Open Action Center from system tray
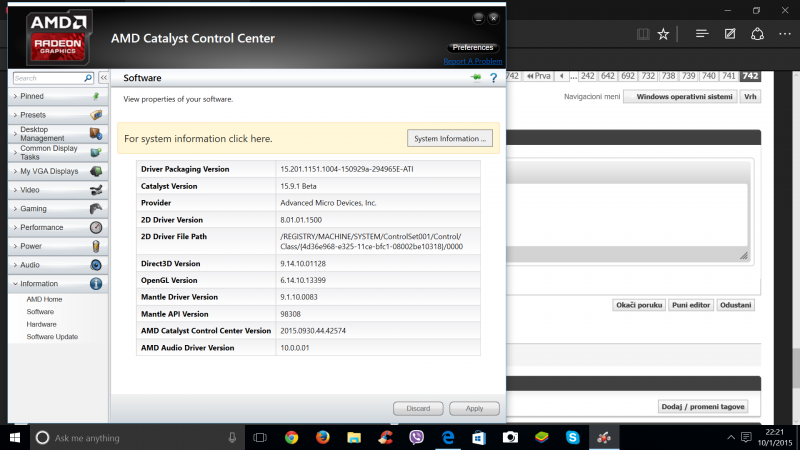Viewport: 800px width, 450px height. [x=746, y=437]
